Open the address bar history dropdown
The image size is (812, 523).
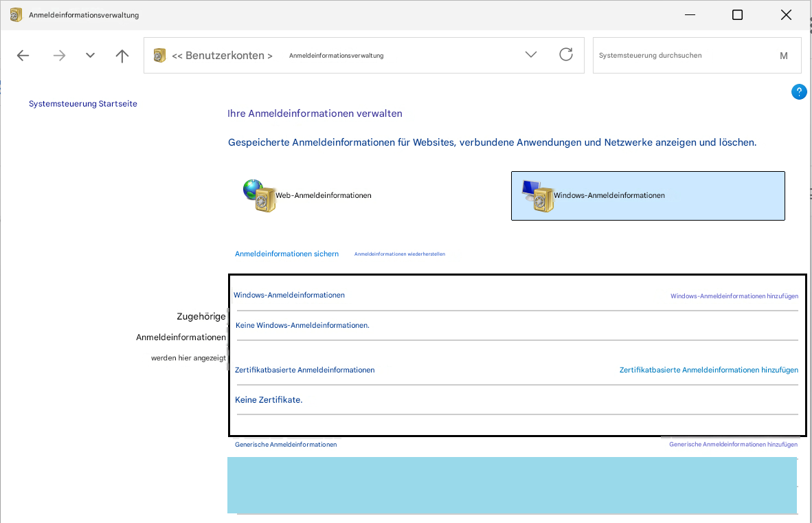pyautogui.click(x=530, y=54)
